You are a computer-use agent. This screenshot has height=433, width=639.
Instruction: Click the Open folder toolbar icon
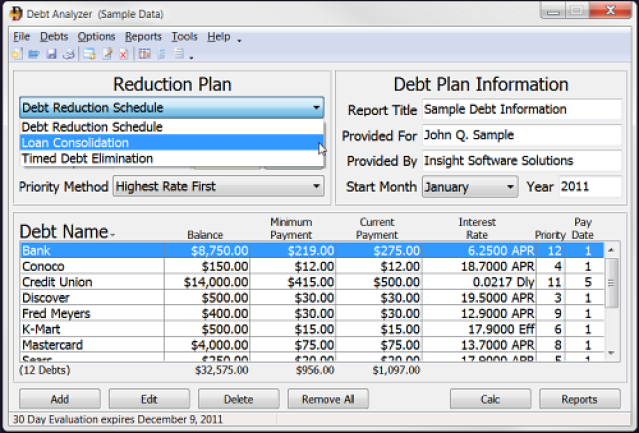[x=34, y=54]
